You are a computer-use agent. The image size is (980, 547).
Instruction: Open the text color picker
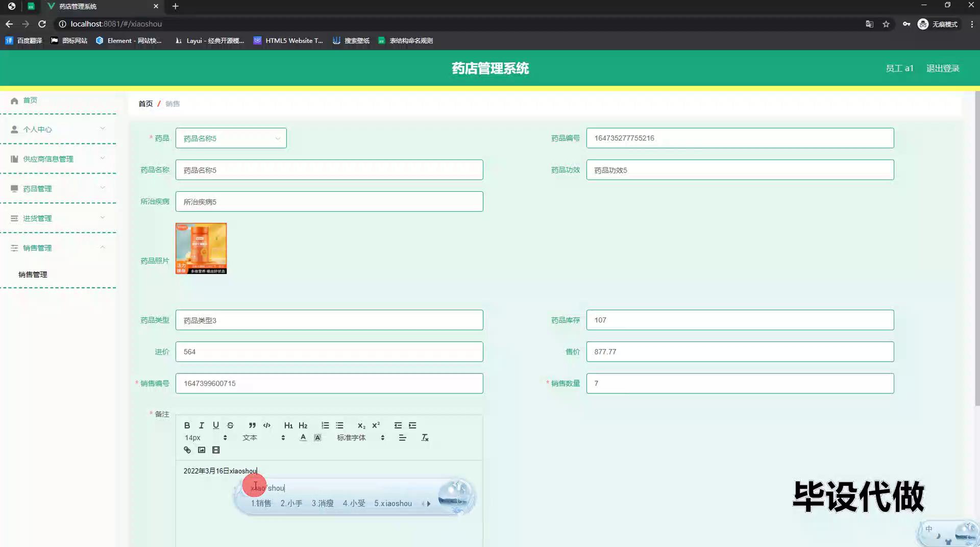(303, 437)
